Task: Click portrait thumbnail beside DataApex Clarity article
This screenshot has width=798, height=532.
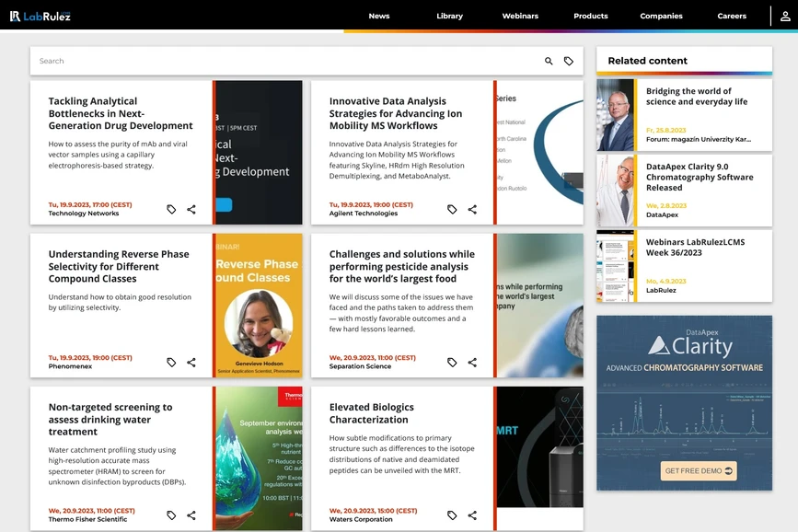Action: (615, 191)
